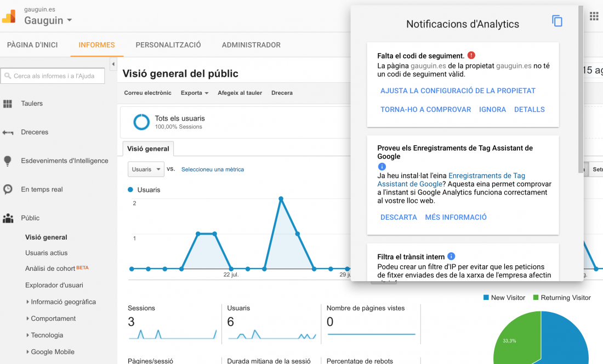Click the Ignora button

point(493,110)
